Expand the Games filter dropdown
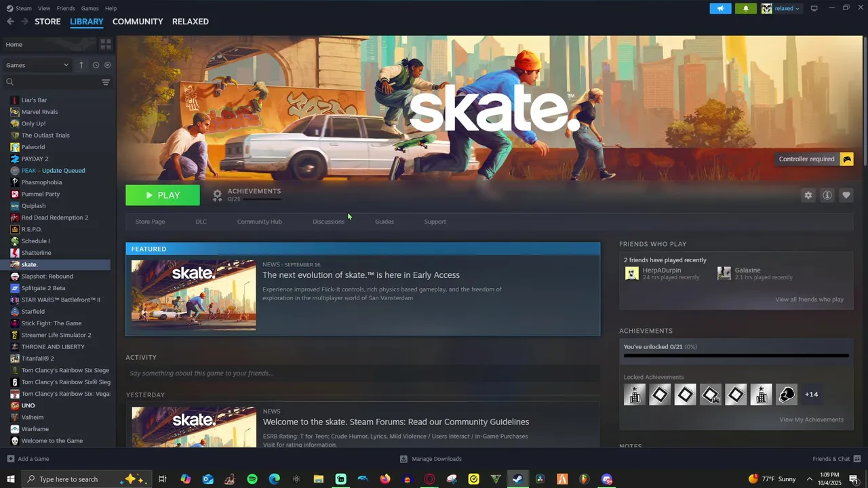 [37, 65]
